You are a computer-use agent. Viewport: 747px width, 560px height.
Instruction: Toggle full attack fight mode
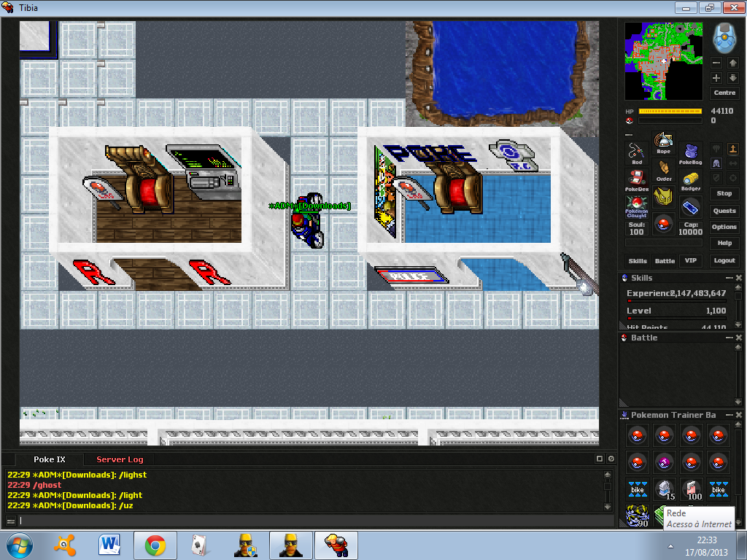(716, 149)
